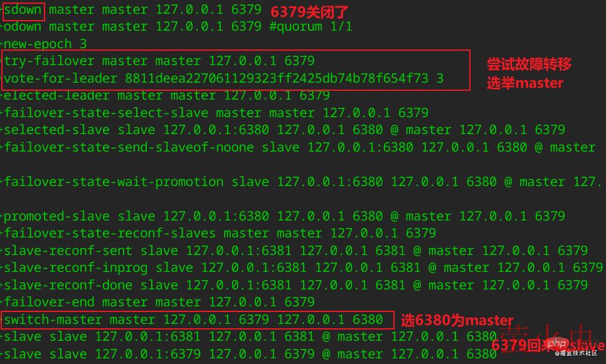
Task: Click the elected-leader master line
Action: (166, 95)
